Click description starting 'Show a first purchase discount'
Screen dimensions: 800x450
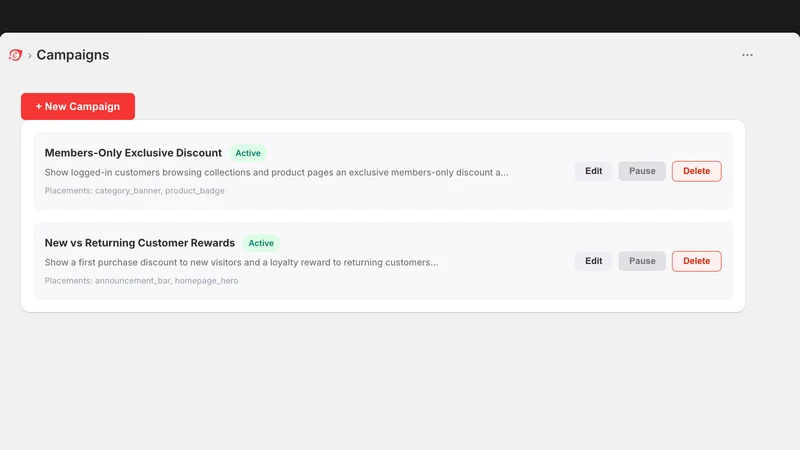pos(241,262)
